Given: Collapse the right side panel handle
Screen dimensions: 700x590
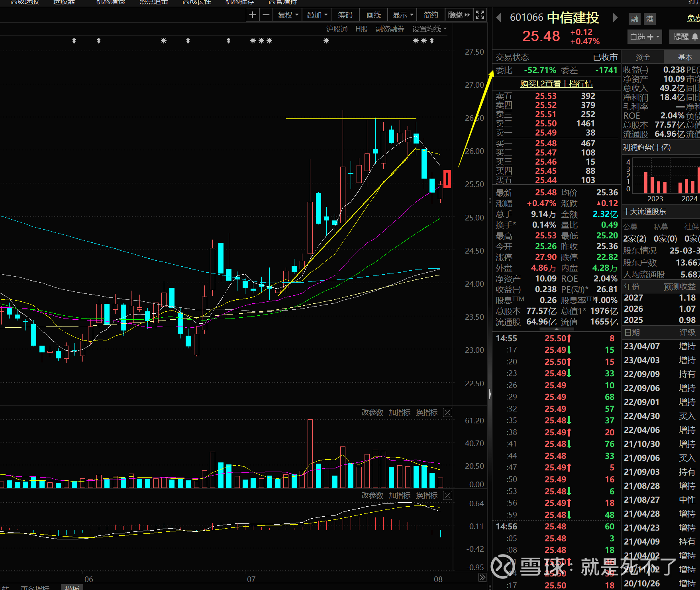Looking at the screenshot, I should click(x=490, y=394).
